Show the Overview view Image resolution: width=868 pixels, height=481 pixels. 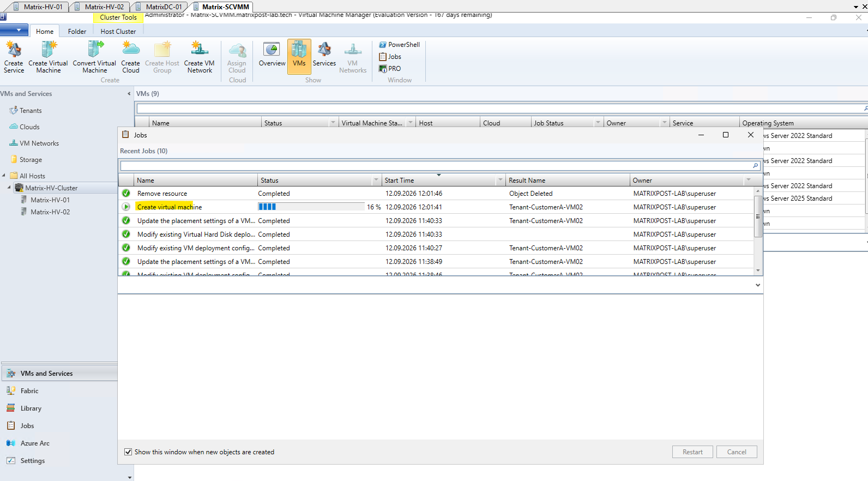[x=272, y=54]
